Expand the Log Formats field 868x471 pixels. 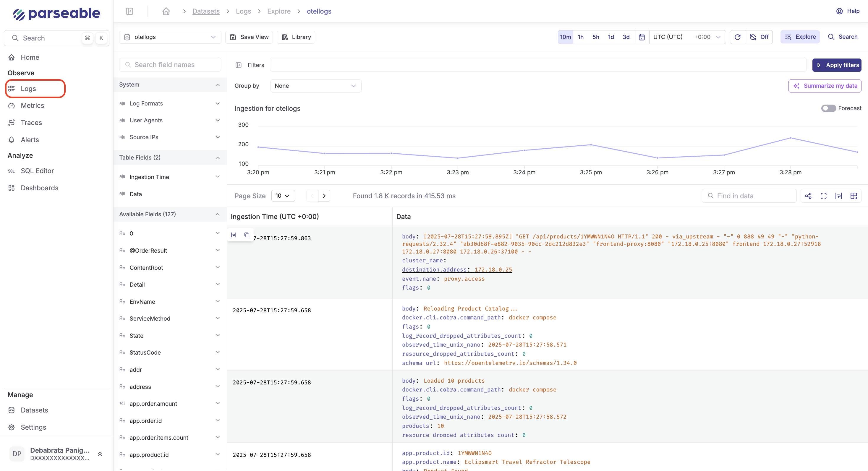(170, 103)
